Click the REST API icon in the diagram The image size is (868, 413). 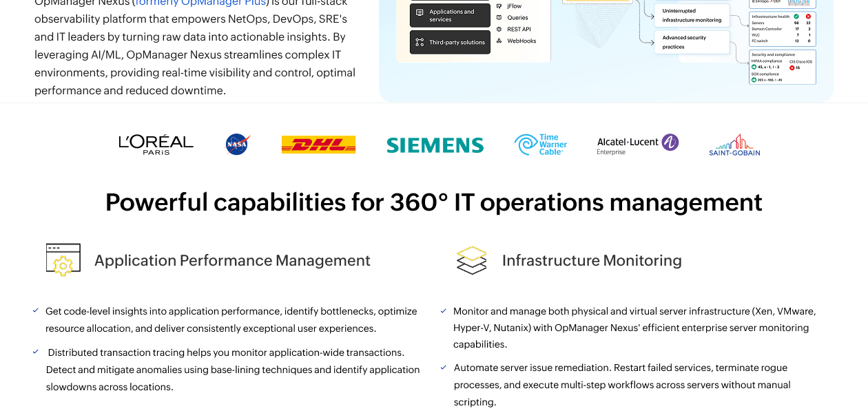point(499,29)
